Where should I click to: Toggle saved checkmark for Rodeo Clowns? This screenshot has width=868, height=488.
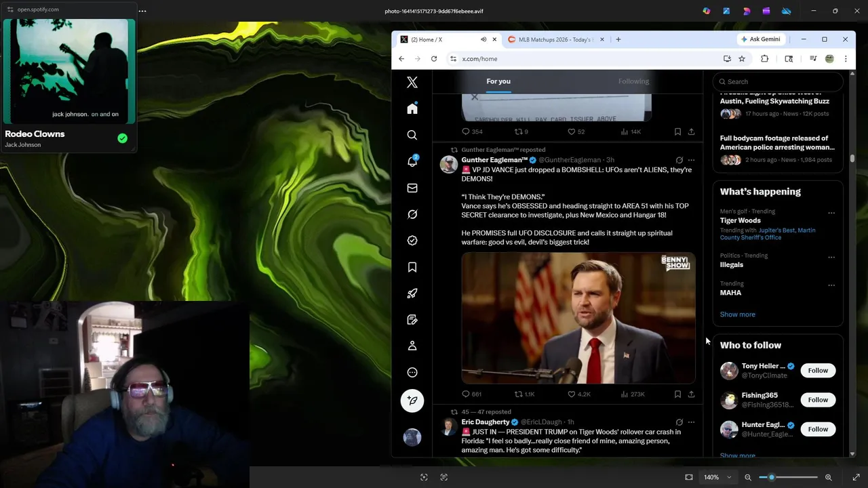[122, 138]
